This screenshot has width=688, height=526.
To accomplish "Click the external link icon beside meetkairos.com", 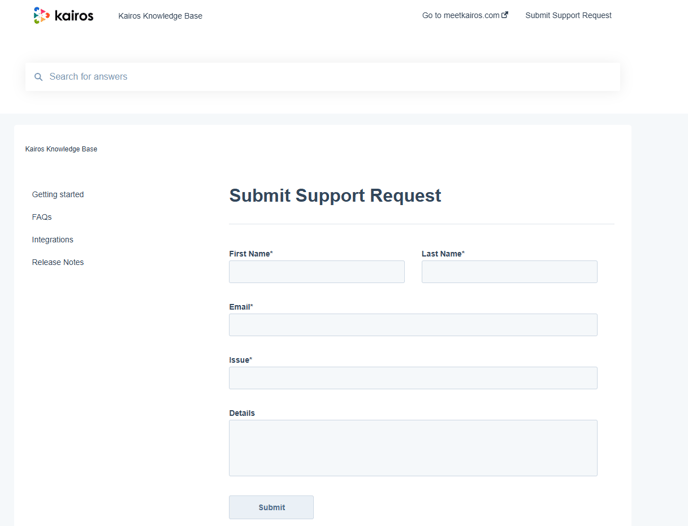I will [x=505, y=15].
